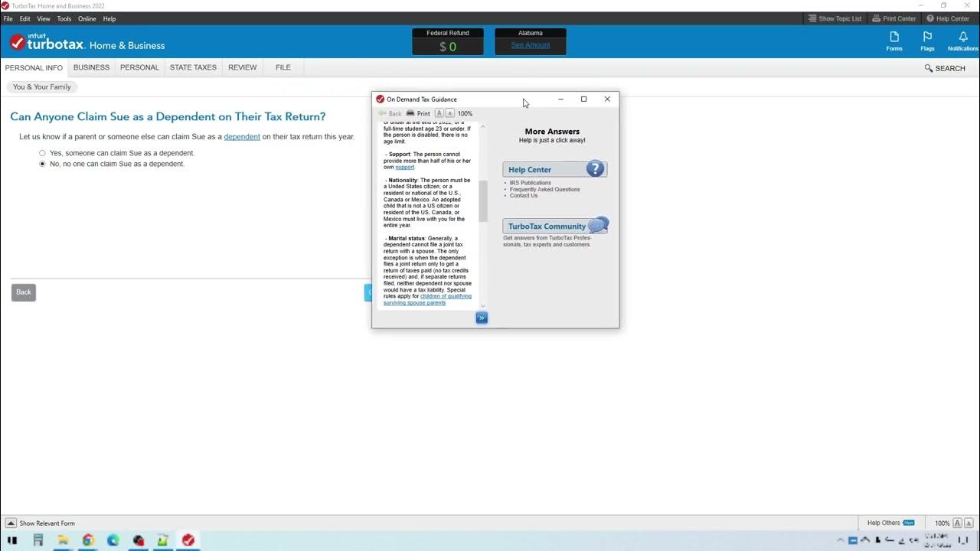Click Alabama See Amount link
Viewport: 980px width, 551px height.
[531, 45]
